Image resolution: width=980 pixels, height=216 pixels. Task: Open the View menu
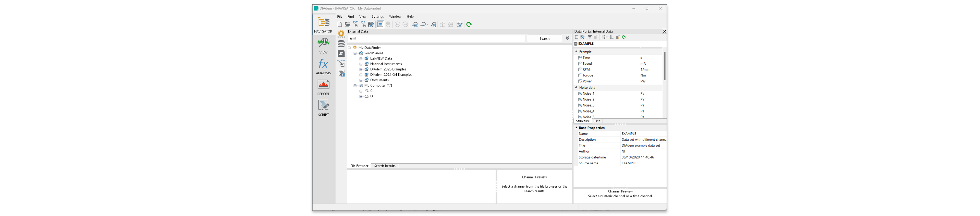pyautogui.click(x=363, y=17)
